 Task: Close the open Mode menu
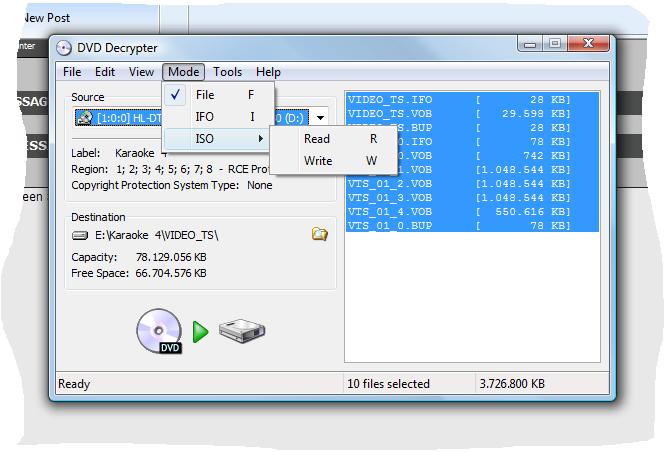click(183, 72)
